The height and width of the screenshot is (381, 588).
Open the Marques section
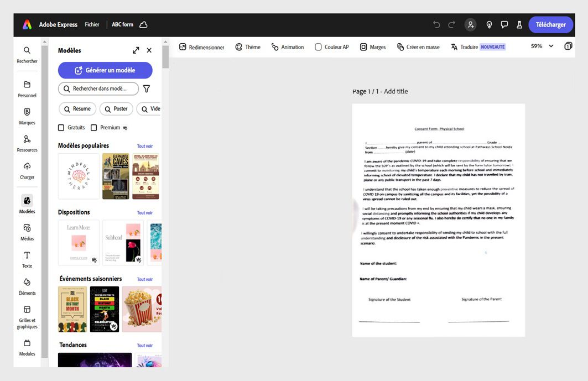pyautogui.click(x=27, y=116)
